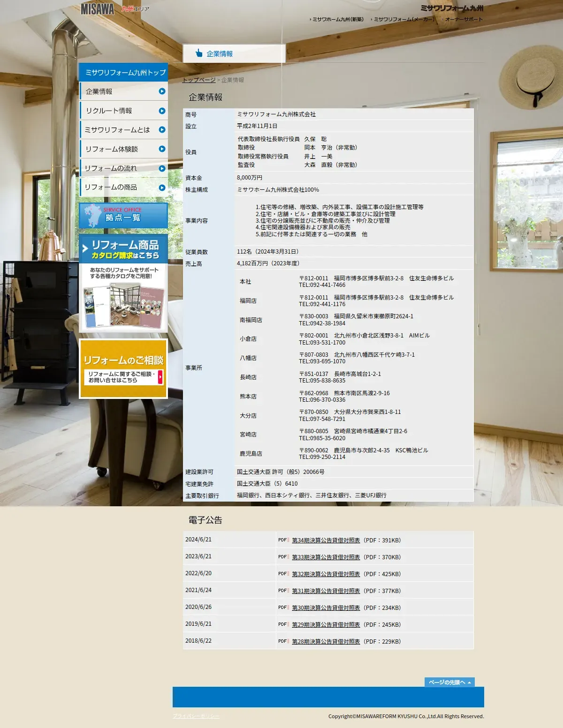This screenshot has width=563, height=728.
Task: Click 福岡店 office name
Action: click(x=248, y=301)
